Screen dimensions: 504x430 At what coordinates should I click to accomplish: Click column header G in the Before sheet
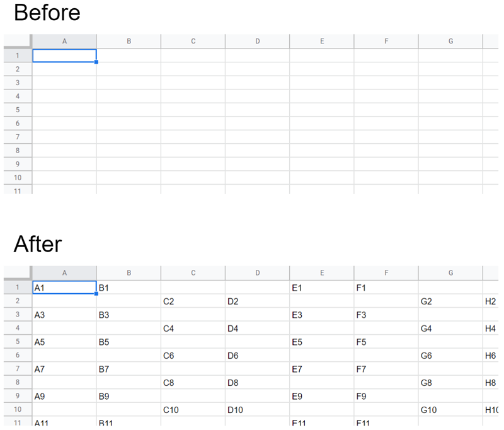[x=450, y=40]
